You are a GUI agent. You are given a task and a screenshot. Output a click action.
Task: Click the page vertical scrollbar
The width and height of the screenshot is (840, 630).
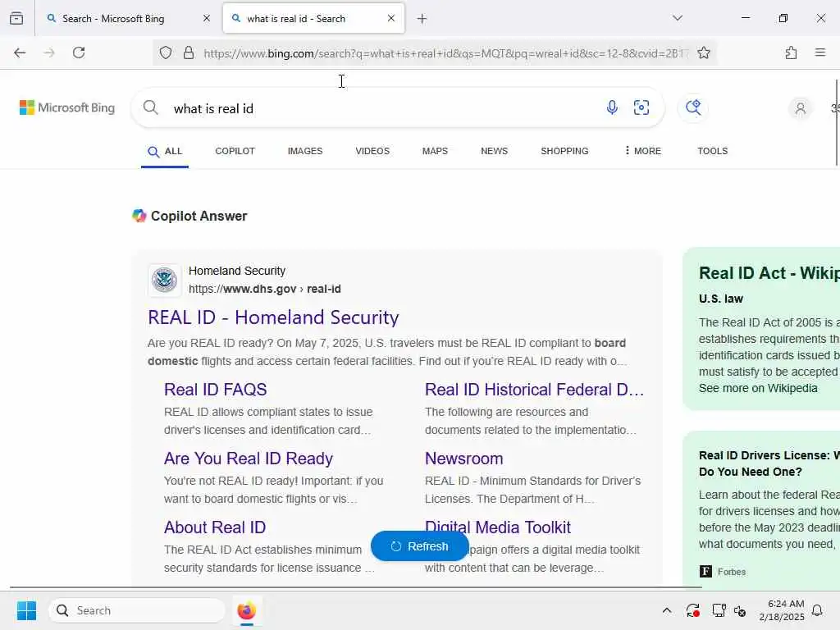836,123
